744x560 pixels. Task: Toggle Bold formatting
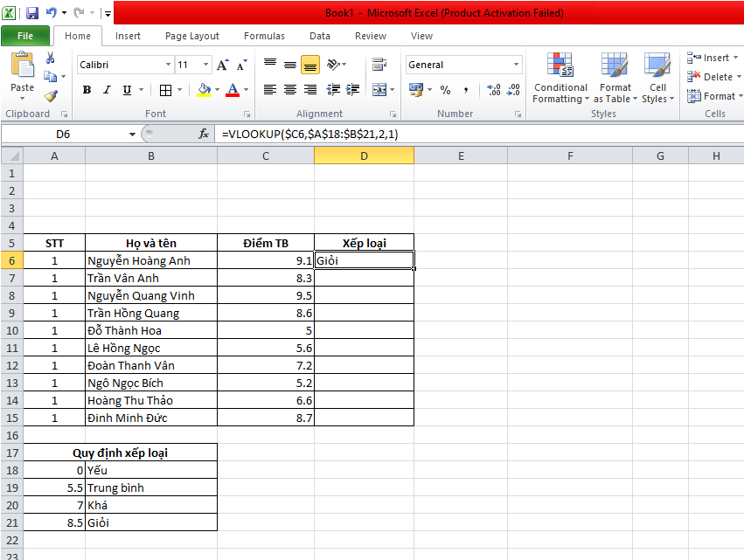coord(87,90)
